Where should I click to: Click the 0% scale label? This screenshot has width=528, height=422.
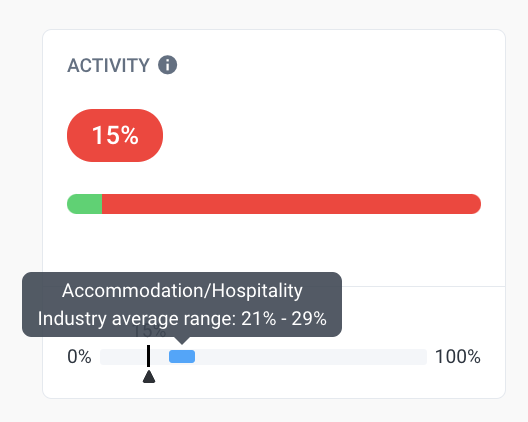click(x=79, y=357)
